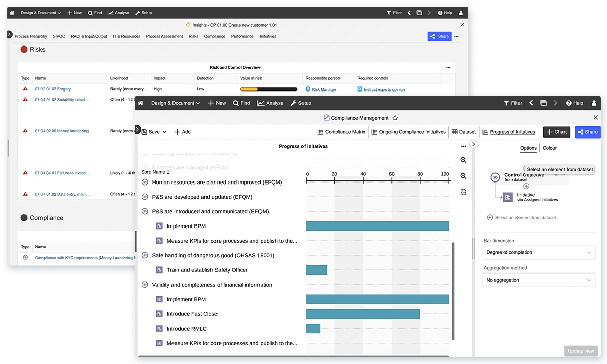Click the export/report icon below zoom controls
Viewport: 607px width, 364px height.
pyautogui.click(x=463, y=192)
